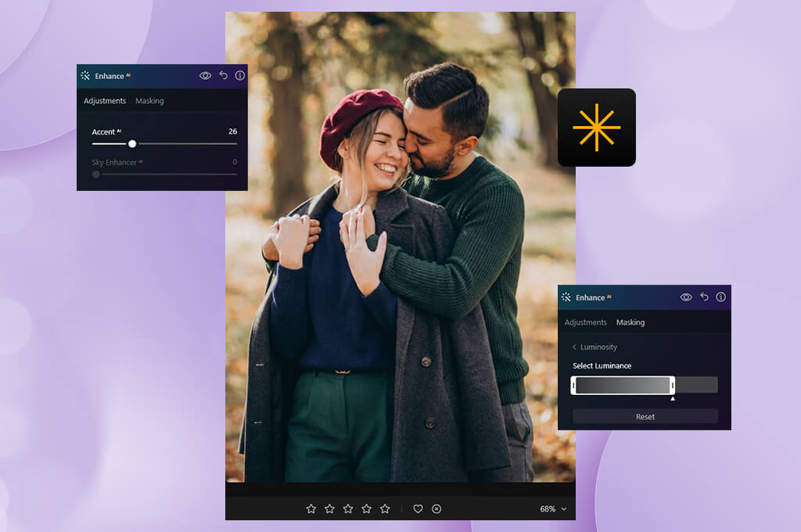Click the Select Luminance range bar
Image resolution: width=801 pixels, height=532 pixels.
[x=645, y=386]
